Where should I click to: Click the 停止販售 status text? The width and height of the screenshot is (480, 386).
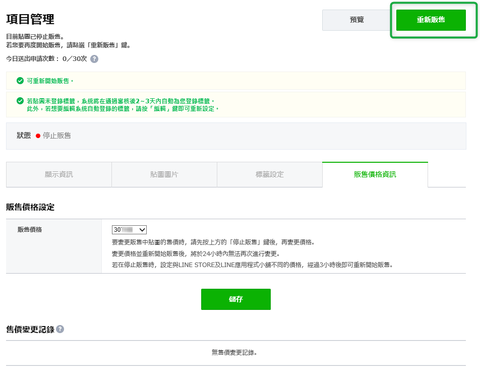point(57,136)
